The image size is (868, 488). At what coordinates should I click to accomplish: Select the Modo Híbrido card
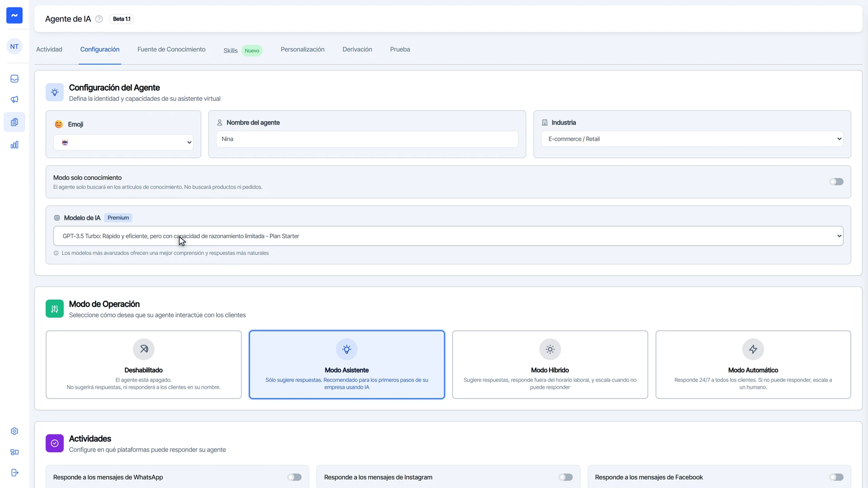tap(550, 365)
